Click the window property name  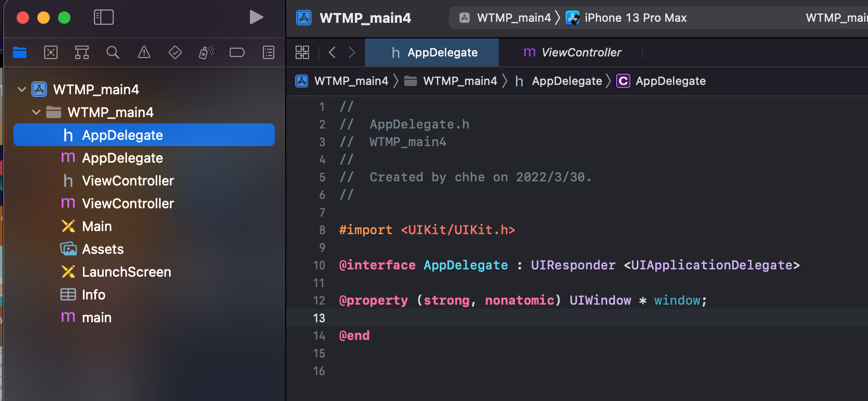click(x=677, y=300)
